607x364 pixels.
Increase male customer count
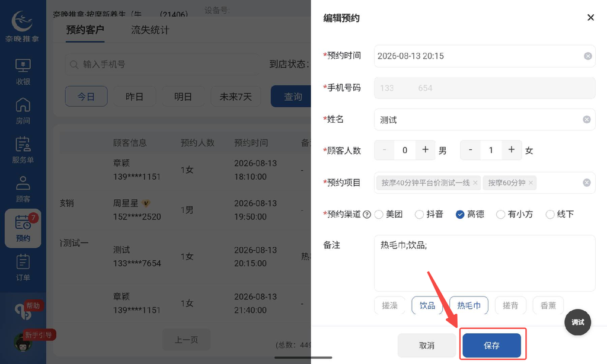tap(425, 150)
